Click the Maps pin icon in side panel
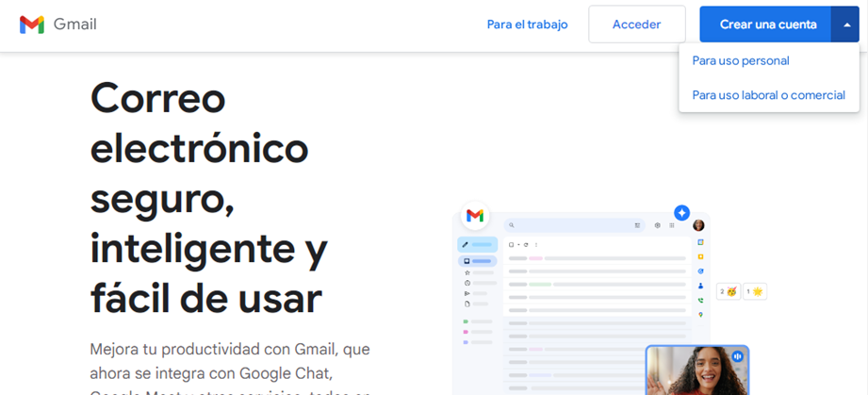 point(700,315)
